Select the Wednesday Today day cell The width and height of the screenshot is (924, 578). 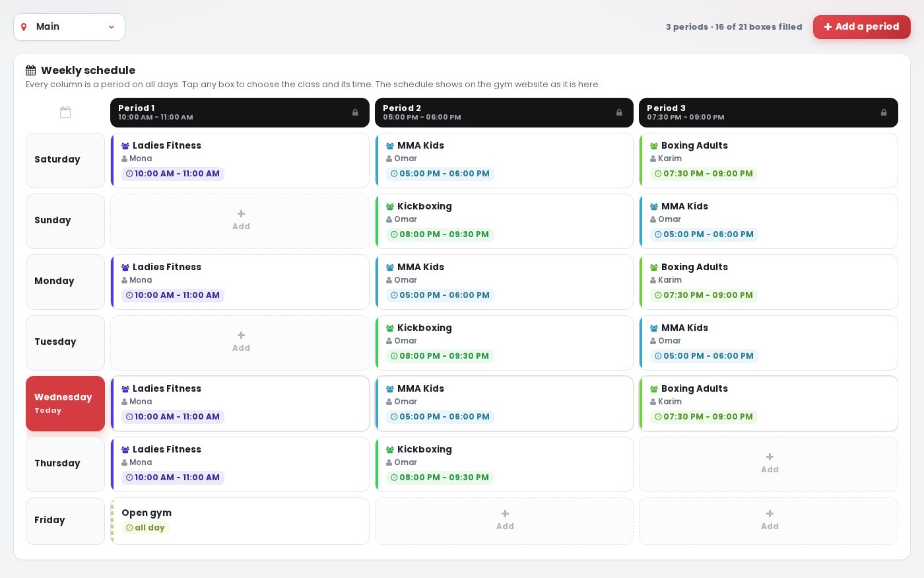point(65,404)
